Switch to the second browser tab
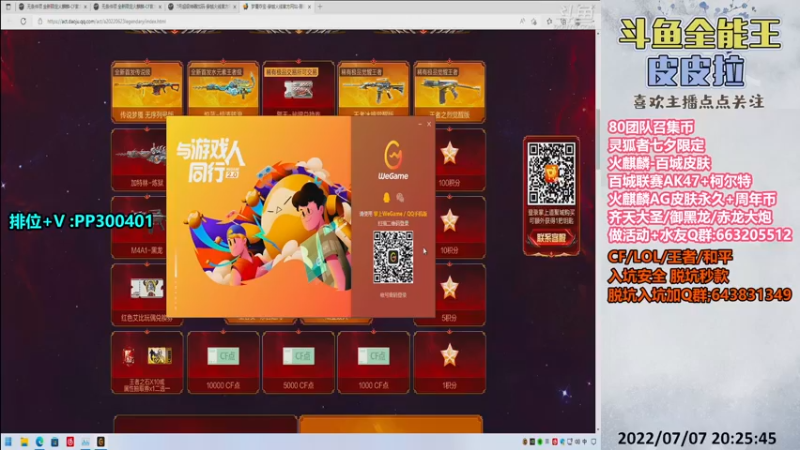800x450 pixels. point(126,7)
